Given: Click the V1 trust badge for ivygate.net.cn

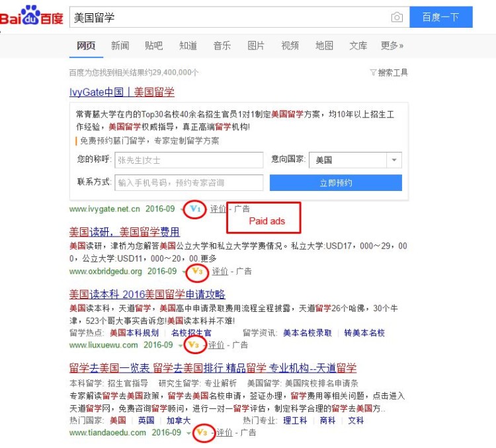Looking at the screenshot, I should point(195,209).
